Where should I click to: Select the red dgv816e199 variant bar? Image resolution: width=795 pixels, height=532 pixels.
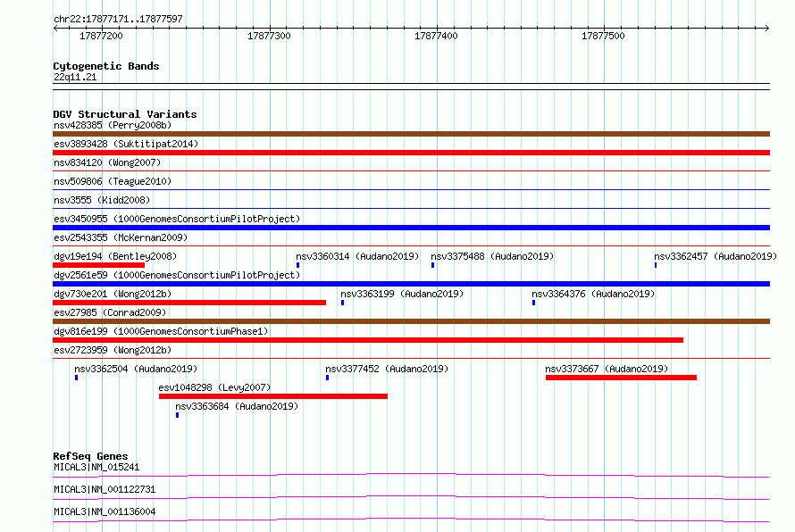pos(368,340)
